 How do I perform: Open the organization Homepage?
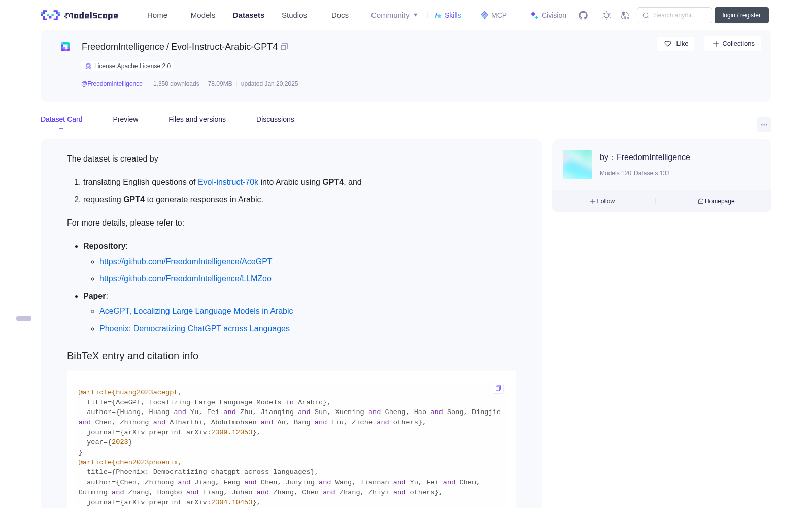pyautogui.click(x=716, y=201)
